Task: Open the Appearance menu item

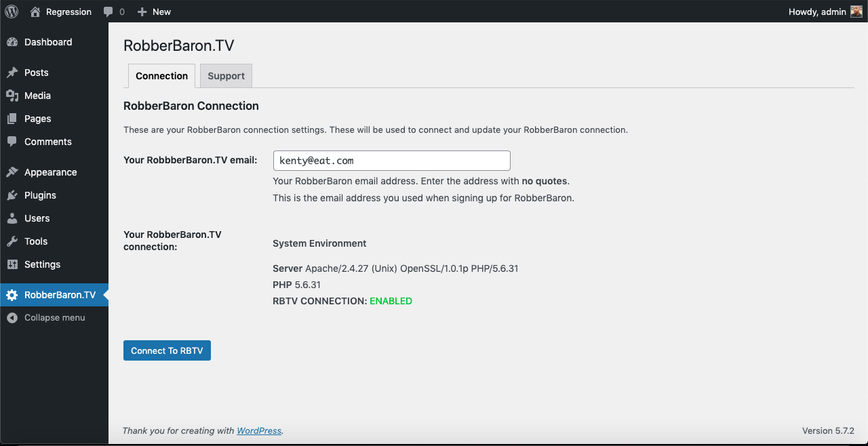Action: click(x=50, y=172)
